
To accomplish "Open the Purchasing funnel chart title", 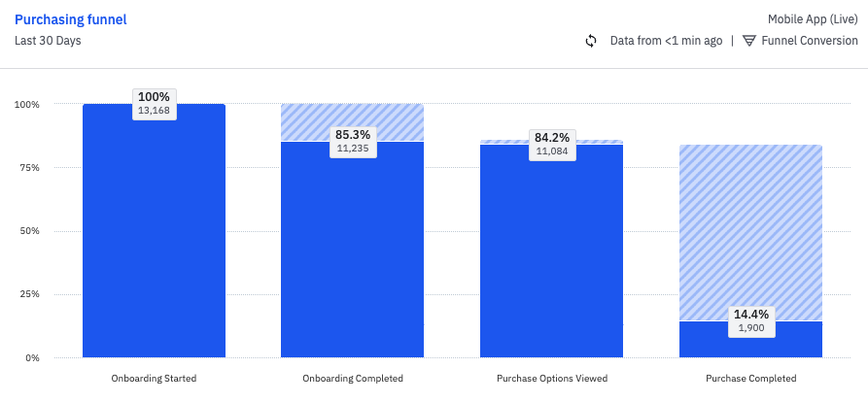I will (71, 19).
